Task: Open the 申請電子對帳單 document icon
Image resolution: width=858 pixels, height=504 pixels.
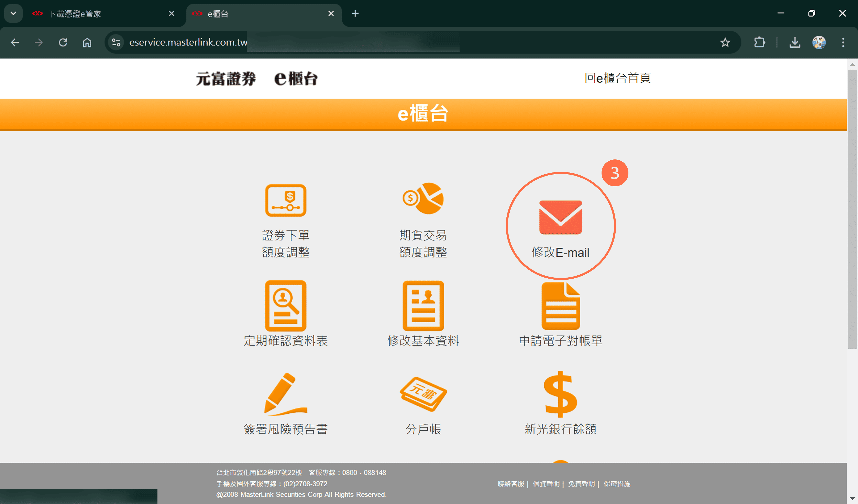Action: [561, 306]
